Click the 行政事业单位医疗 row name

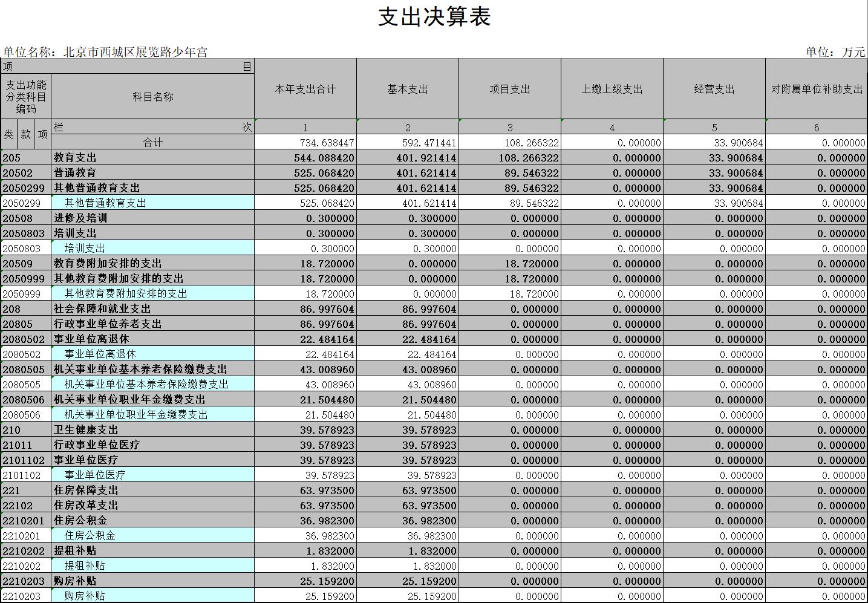coord(153,445)
